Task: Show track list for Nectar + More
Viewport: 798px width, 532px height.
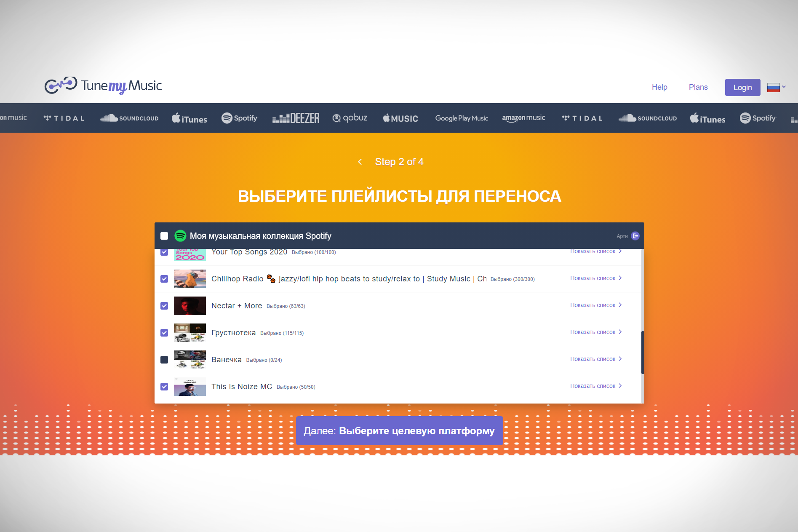Action: tap(596, 305)
